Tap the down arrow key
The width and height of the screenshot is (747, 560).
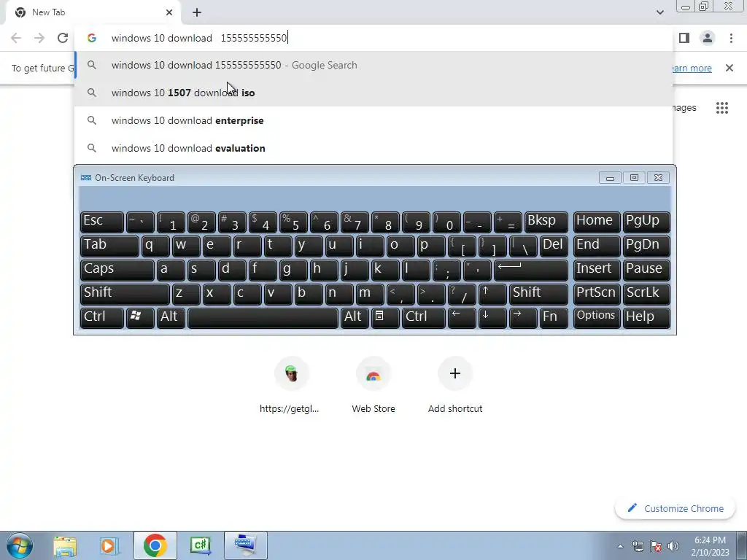[492, 318]
